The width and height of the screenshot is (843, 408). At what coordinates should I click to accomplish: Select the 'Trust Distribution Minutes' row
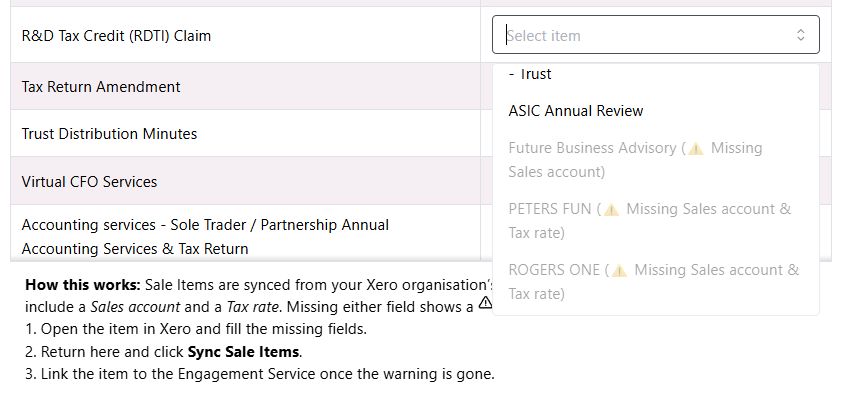[109, 134]
